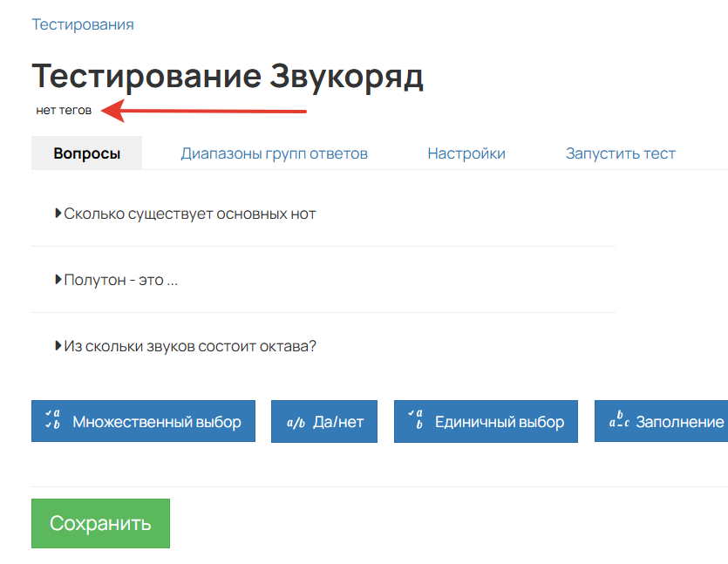The width and height of the screenshot is (728, 564).
Task: Add a Да/нет question
Action: (323, 421)
